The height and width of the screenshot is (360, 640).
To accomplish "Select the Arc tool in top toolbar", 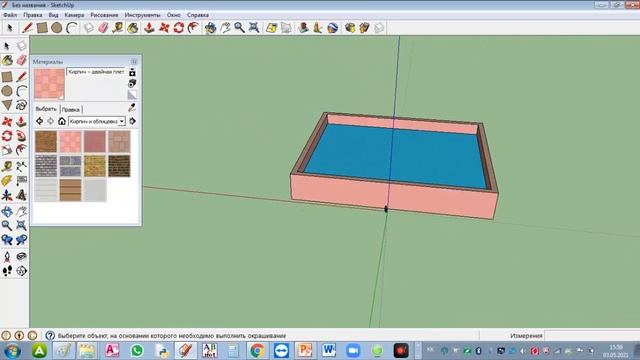I will click(x=72, y=28).
